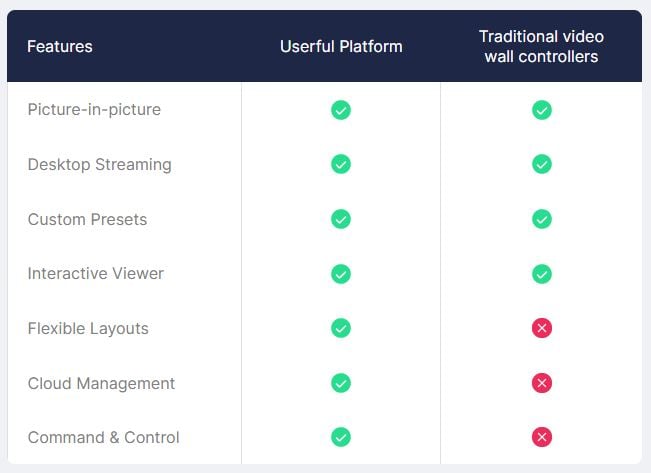
Task: Click Useful Platform Picture-in-picture green checkmark
Action: coord(341,110)
